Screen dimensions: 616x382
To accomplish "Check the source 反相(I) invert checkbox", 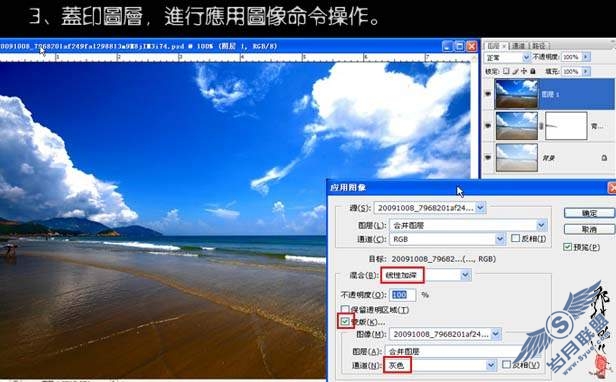I will 515,238.
